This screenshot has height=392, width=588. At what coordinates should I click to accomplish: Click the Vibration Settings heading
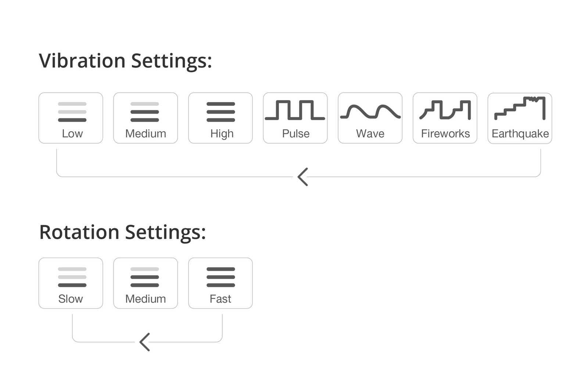pos(125,61)
